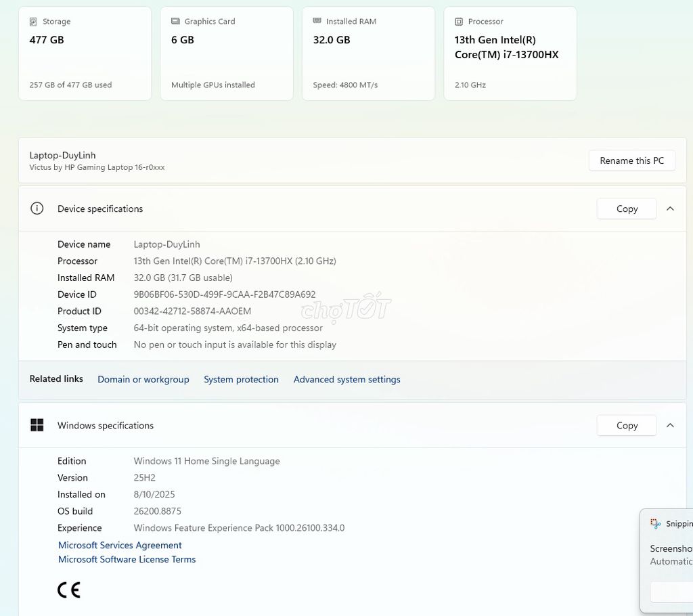Click the Snipping Tool notification icon
The height and width of the screenshot is (616, 693).
click(655, 523)
